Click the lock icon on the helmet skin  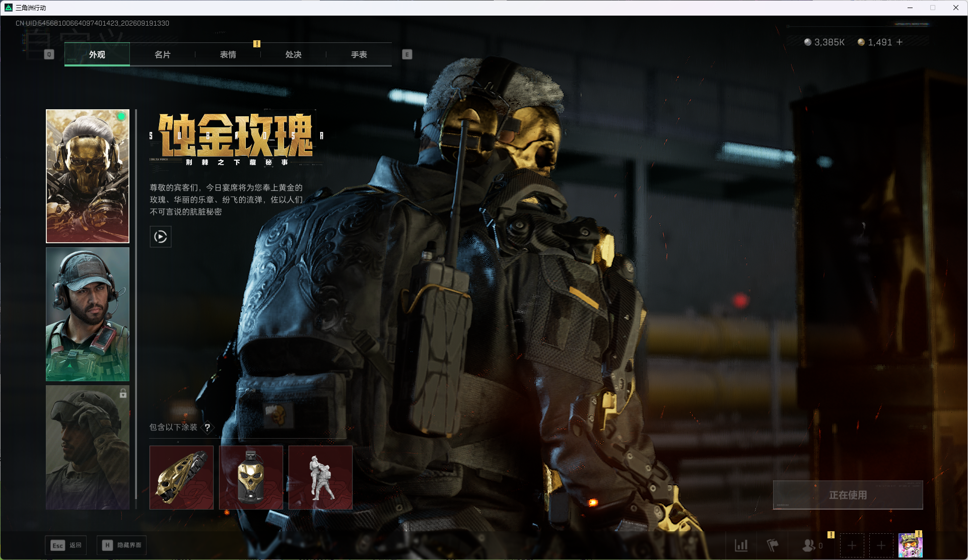point(123,393)
